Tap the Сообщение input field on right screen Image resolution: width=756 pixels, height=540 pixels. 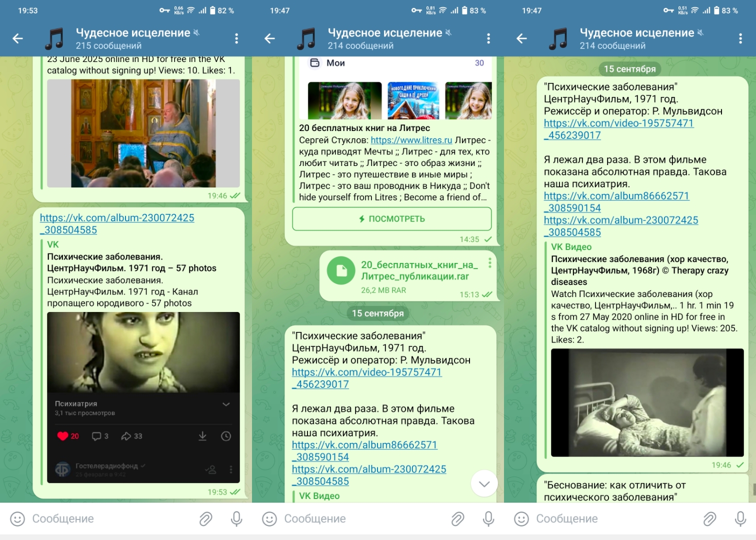tap(610, 519)
